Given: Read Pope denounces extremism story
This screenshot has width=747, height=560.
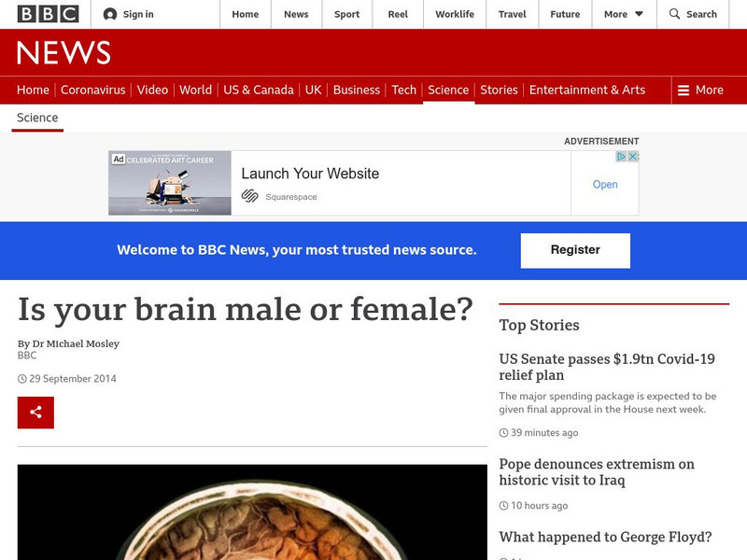Looking at the screenshot, I should tap(597, 472).
